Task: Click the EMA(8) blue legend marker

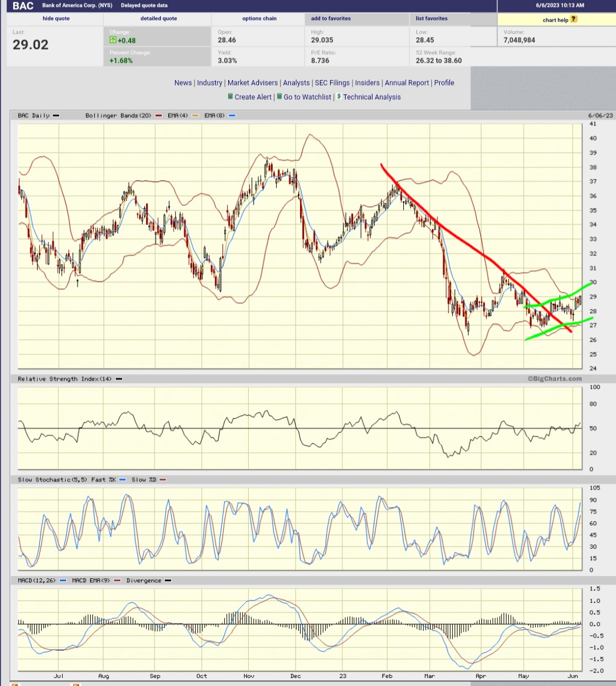Action: (x=232, y=116)
